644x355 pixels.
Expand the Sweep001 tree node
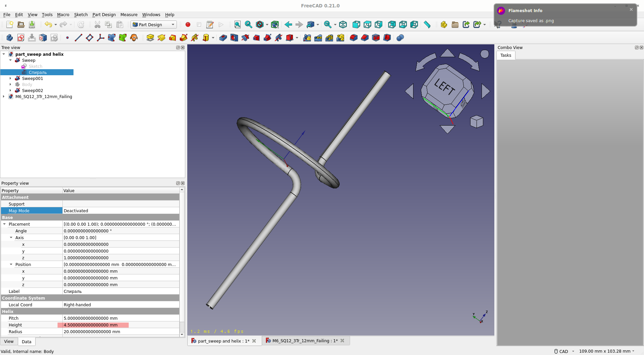pos(10,78)
